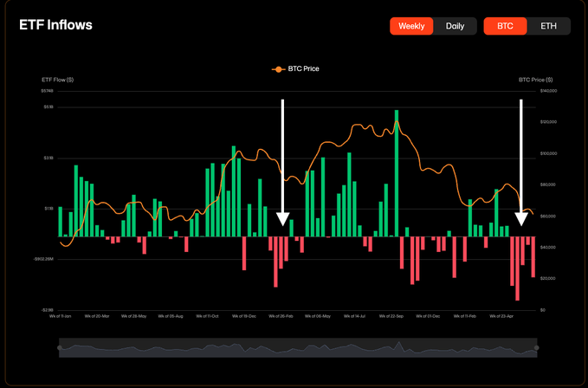
Task: Select the BTC asset toggle
Action: point(505,26)
